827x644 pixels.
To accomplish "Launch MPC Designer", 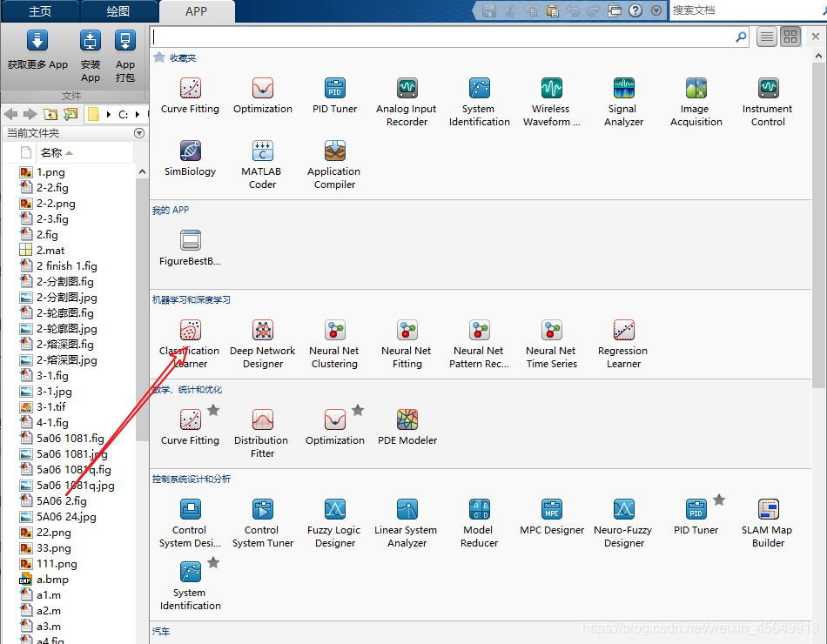I will (x=552, y=516).
